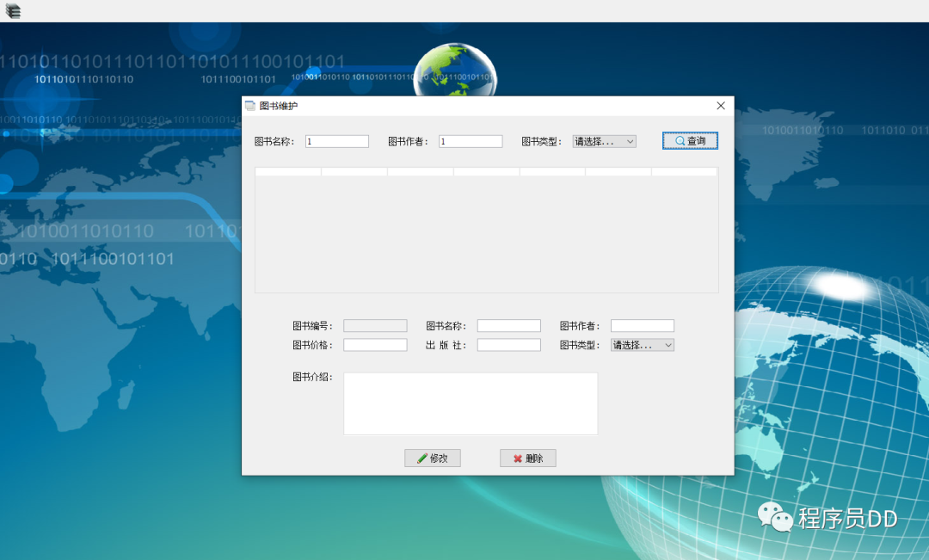Click the 图书介绍 text area

click(471, 403)
